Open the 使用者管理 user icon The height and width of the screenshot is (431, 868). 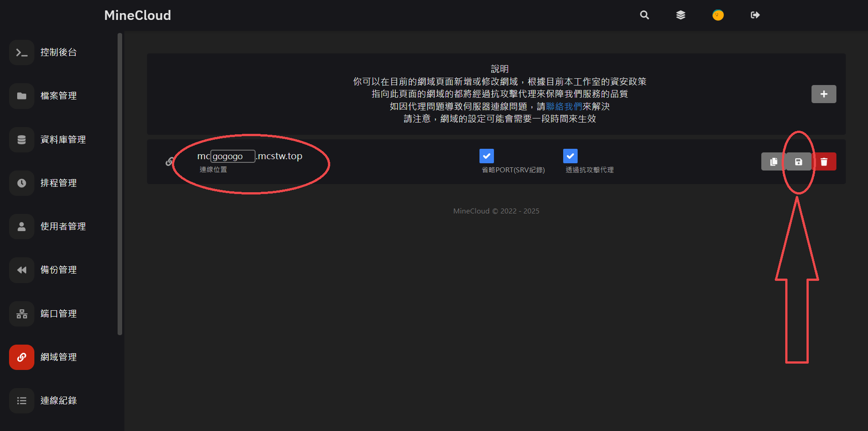pos(22,227)
